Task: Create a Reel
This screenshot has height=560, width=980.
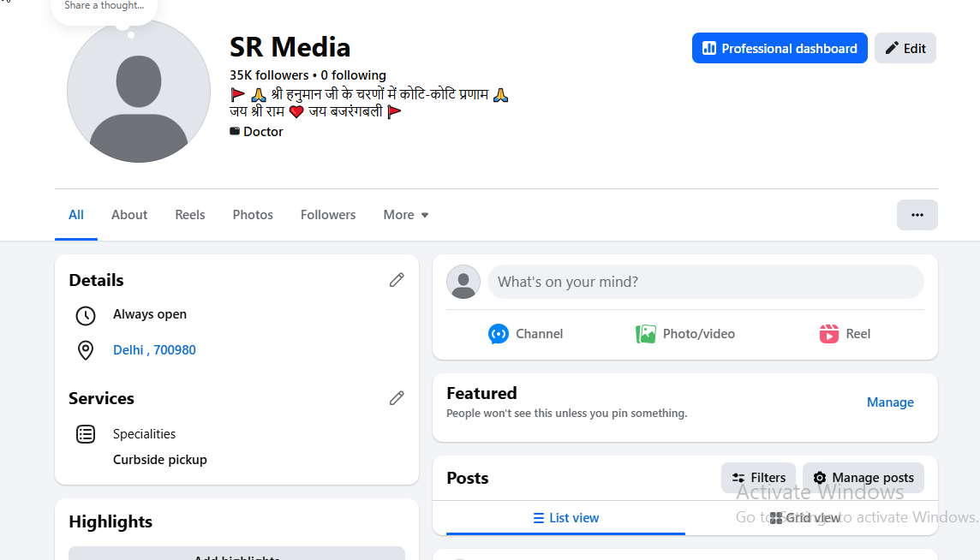Action: pyautogui.click(x=845, y=334)
